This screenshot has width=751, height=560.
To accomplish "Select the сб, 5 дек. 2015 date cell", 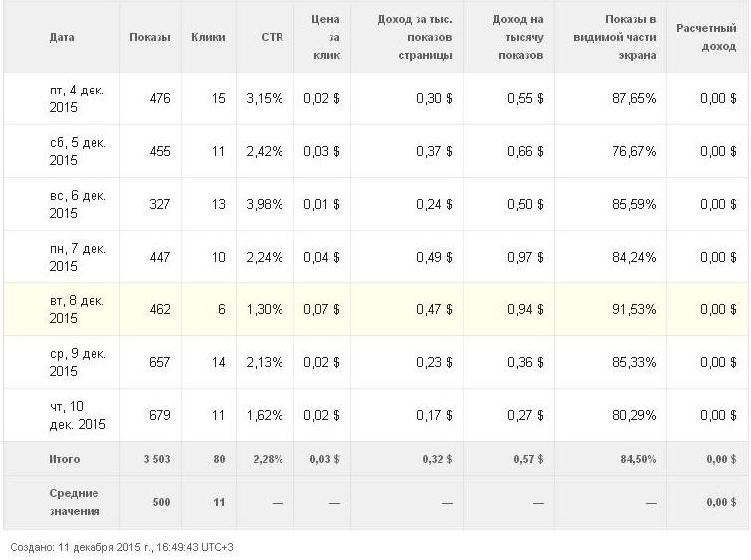I will point(78,151).
